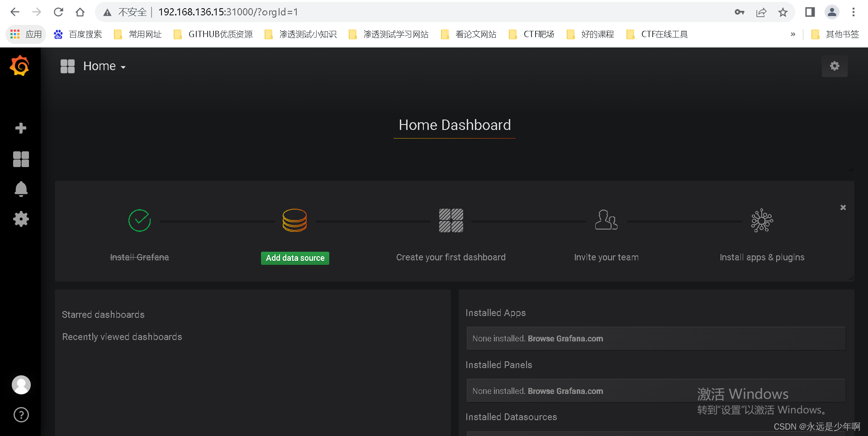This screenshot has height=436, width=868.
Task: Open the GITHUB优质资源 bookmark folder
Action: click(x=213, y=34)
